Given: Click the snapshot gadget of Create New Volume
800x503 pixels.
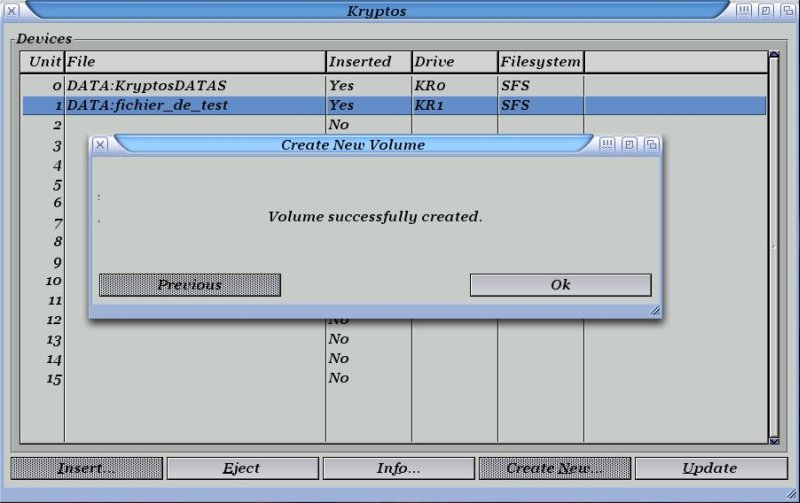Looking at the screenshot, I should point(629,145).
